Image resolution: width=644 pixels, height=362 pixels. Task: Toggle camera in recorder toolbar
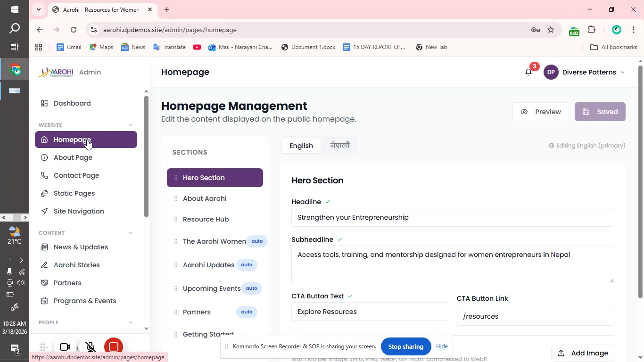(x=65, y=347)
